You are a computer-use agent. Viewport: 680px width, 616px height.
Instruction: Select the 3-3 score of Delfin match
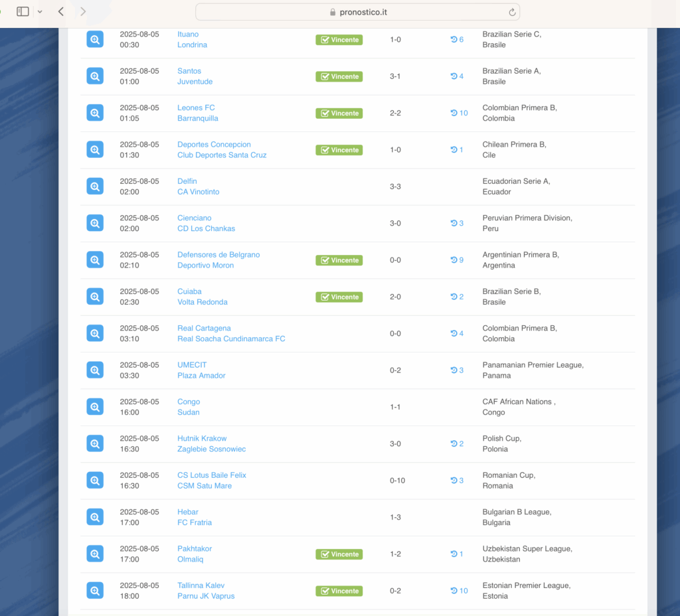click(x=395, y=187)
